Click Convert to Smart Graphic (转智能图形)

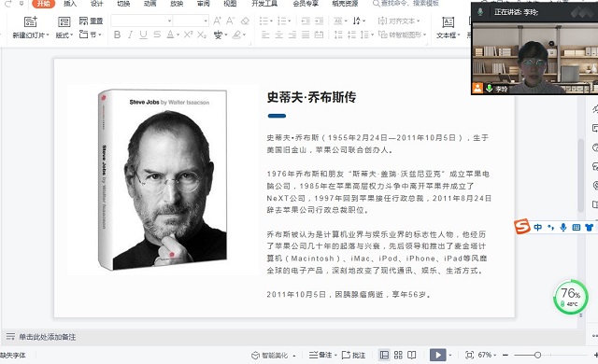(402, 35)
